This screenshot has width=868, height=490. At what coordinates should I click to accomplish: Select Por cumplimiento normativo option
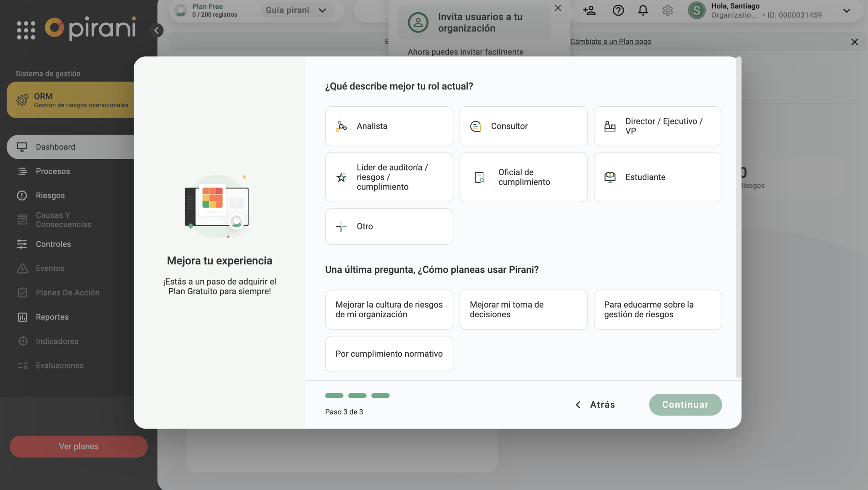pyautogui.click(x=389, y=353)
